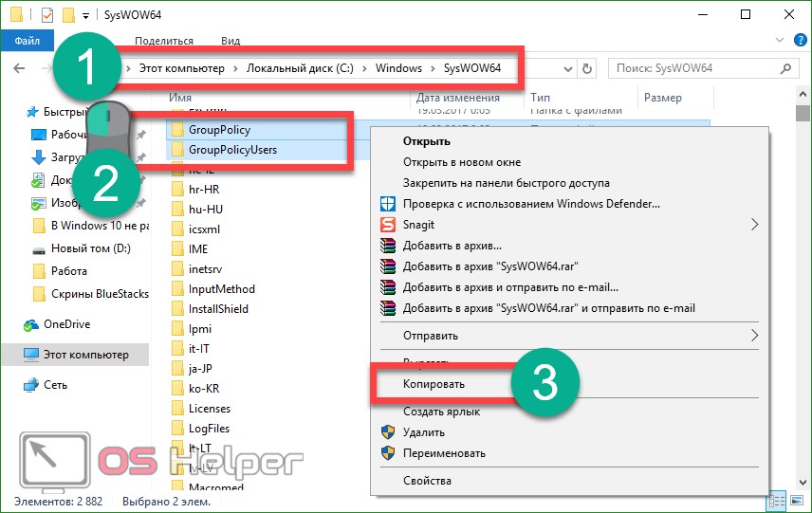Click the New folder quick access icon
The width and height of the screenshot is (812, 513).
coord(68,14)
